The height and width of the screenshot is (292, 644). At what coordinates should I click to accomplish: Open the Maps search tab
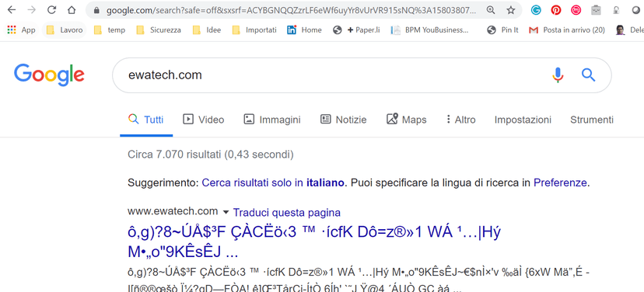(x=407, y=120)
